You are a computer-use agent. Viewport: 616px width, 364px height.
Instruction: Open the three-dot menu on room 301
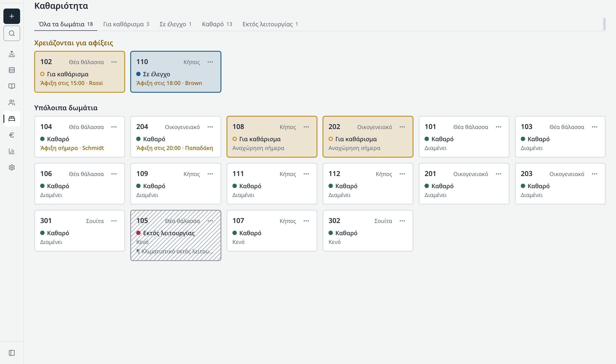(x=114, y=221)
